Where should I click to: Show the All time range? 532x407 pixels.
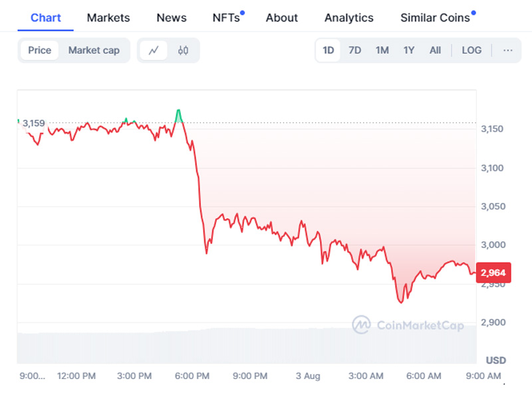tap(435, 51)
